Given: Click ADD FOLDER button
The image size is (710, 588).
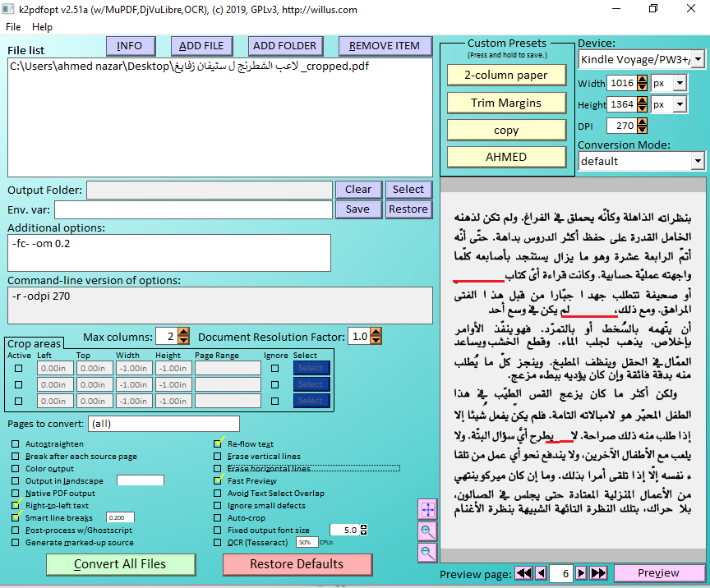Looking at the screenshot, I should (285, 46).
